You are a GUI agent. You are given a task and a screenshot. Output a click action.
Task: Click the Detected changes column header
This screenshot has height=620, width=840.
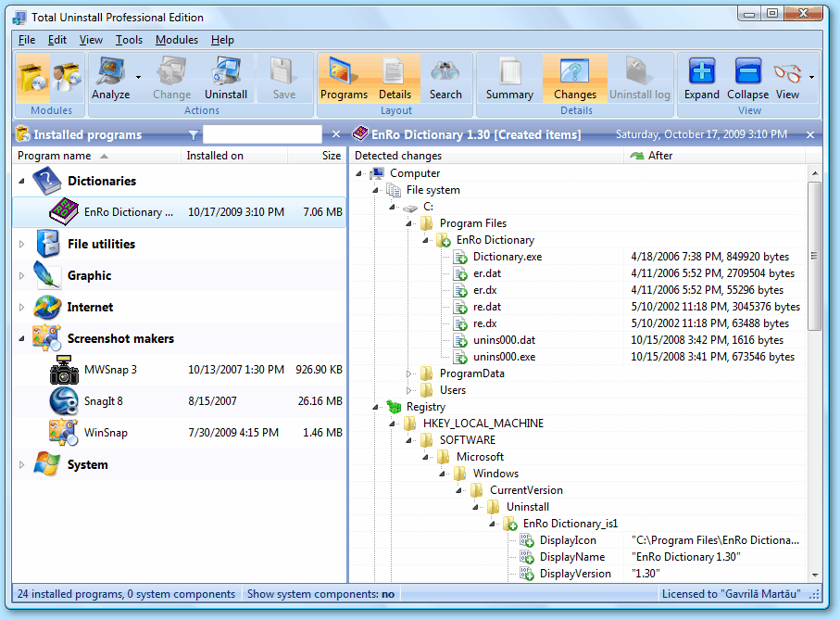(x=486, y=156)
